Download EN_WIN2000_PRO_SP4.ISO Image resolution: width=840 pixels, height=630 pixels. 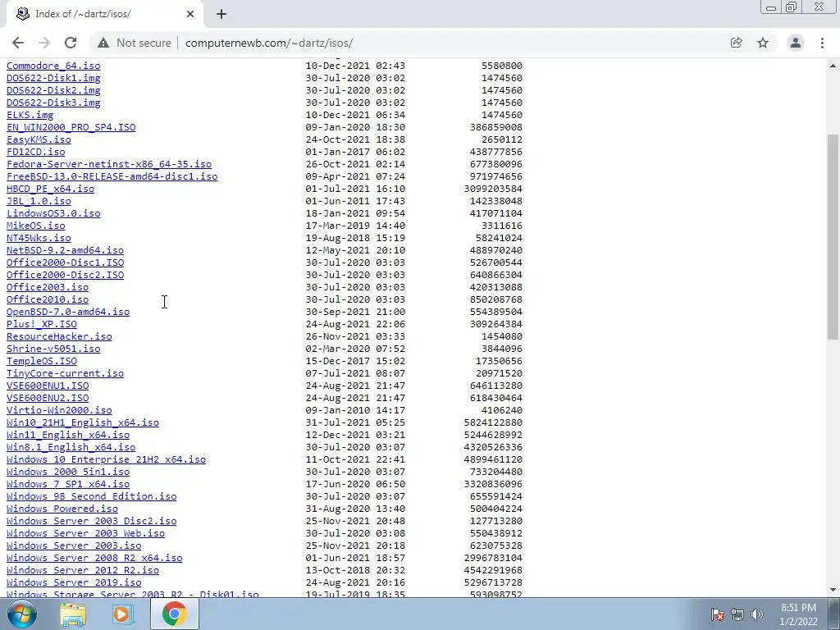pyautogui.click(x=71, y=127)
